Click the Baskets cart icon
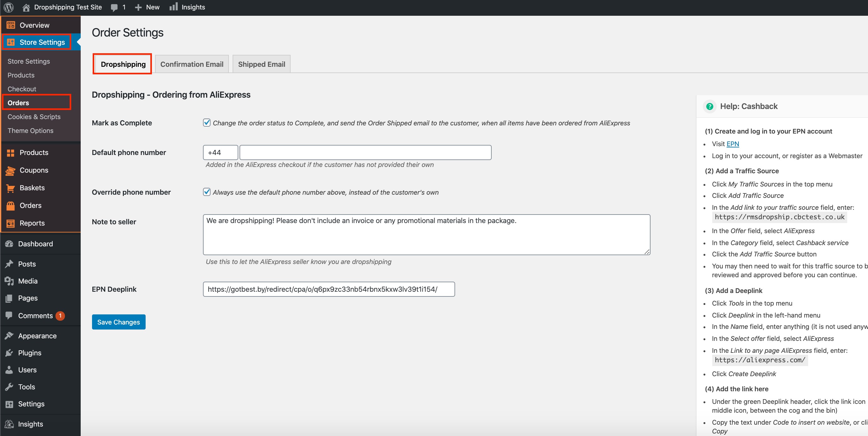Screen dimensions: 868x436 point(10,188)
